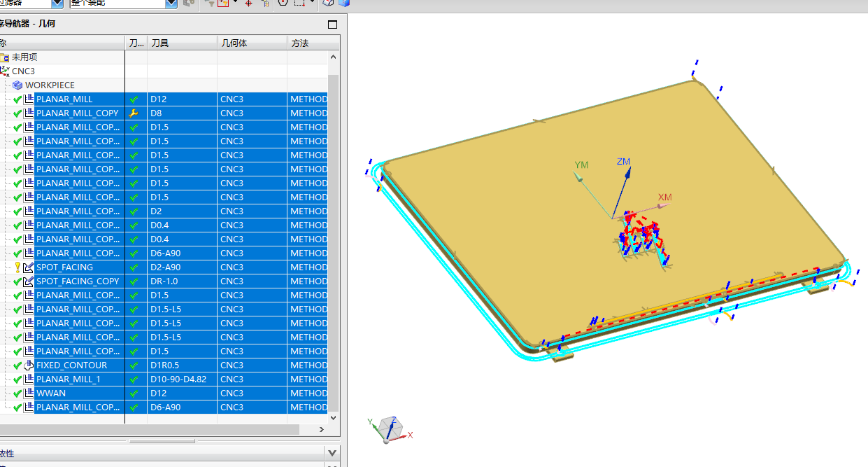The width and height of the screenshot is (868, 467).
Task: Select the SPOT_FACING_COPY operation
Action: [x=78, y=281]
